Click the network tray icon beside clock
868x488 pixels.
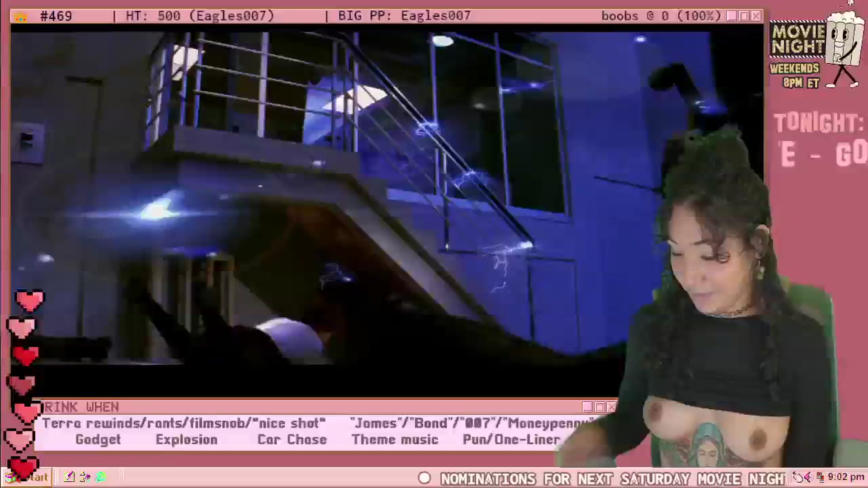(820, 477)
